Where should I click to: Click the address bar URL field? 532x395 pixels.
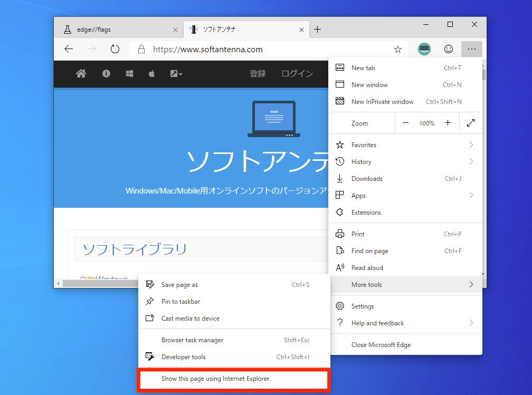(264, 49)
